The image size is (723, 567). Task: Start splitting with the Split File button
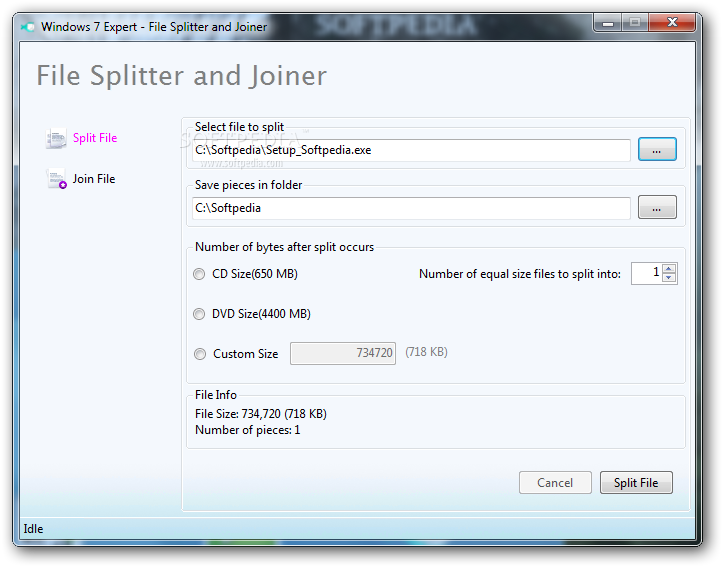(x=636, y=483)
